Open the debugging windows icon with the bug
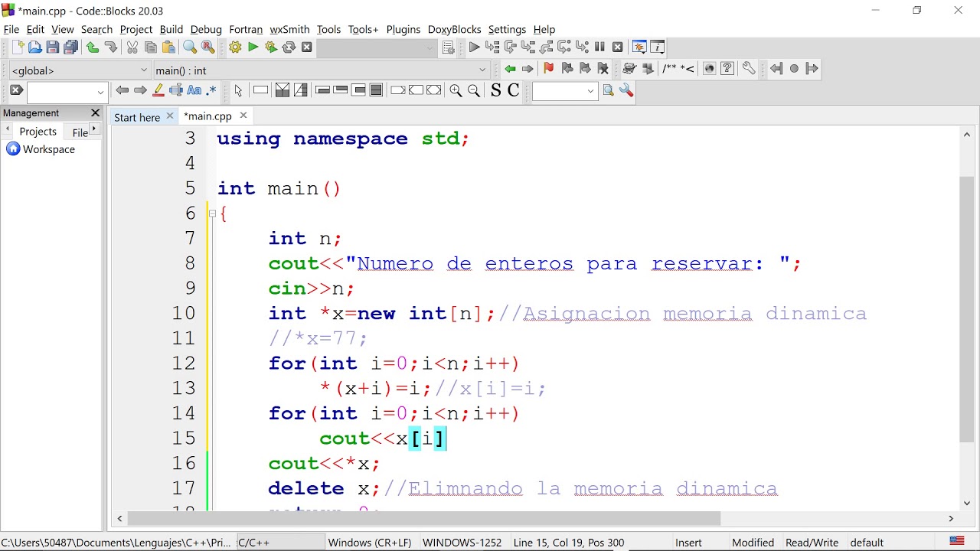Viewport: 980px width, 551px height. coord(639,47)
